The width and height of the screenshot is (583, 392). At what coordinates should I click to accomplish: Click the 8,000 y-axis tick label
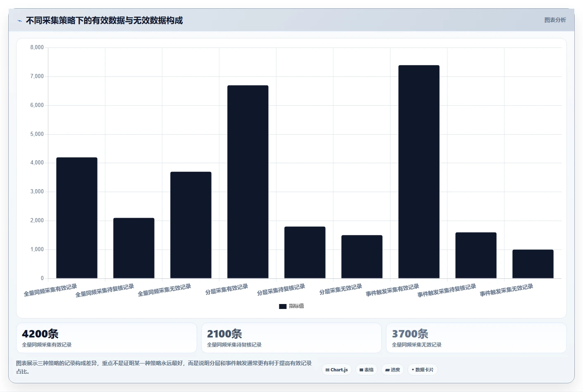tap(37, 48)
